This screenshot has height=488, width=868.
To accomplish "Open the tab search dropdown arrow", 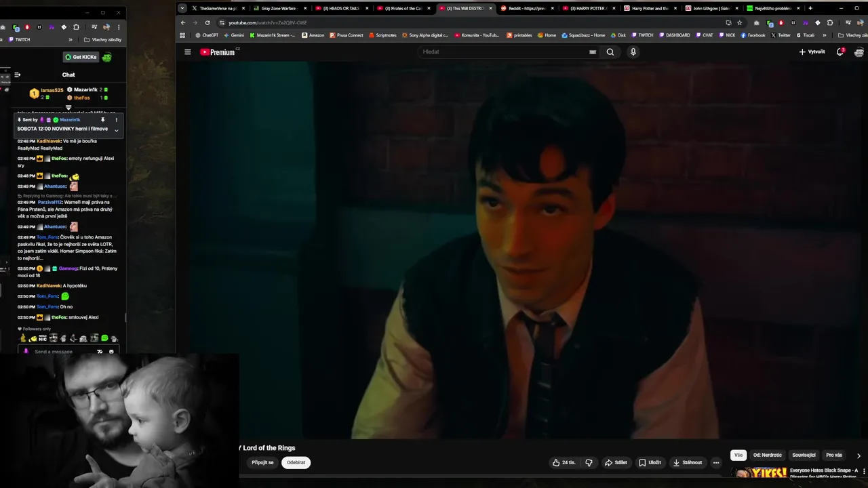I will click(182, 8).
